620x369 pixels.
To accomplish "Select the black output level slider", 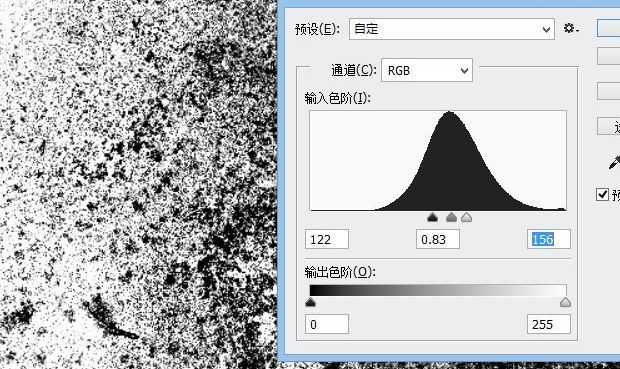I will click(310, 303).
